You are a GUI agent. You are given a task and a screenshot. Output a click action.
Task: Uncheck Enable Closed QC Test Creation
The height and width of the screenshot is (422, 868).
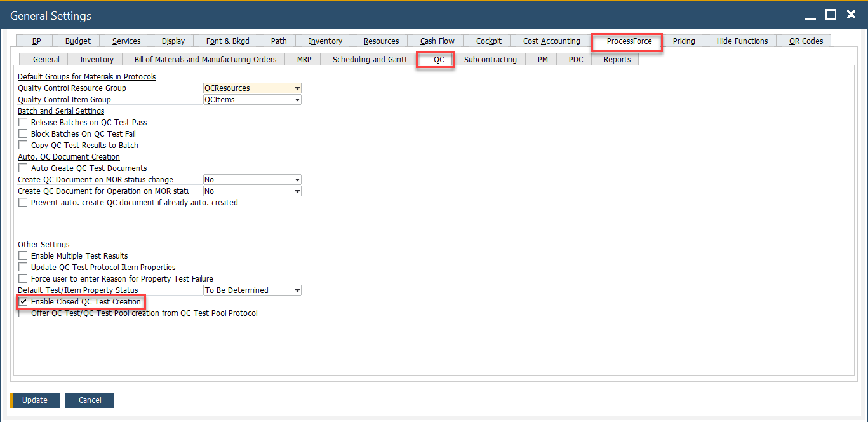pyautogui.click(x=23, y=302)
